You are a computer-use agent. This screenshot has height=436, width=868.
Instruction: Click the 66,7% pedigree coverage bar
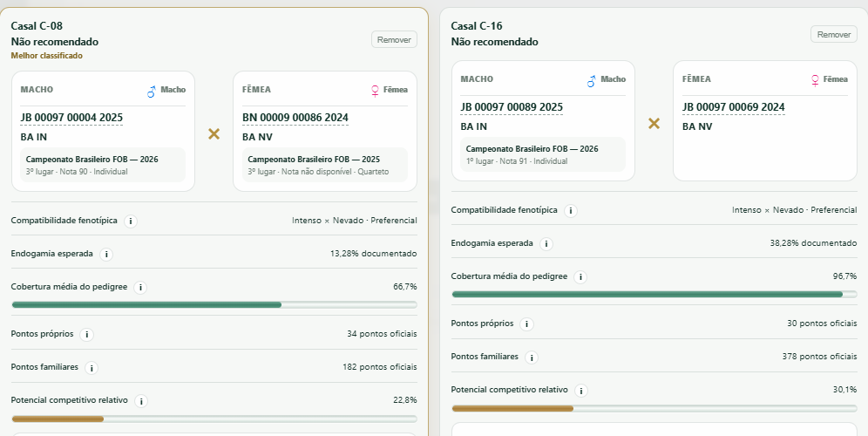pyautogui.click(x=214, y=304)
